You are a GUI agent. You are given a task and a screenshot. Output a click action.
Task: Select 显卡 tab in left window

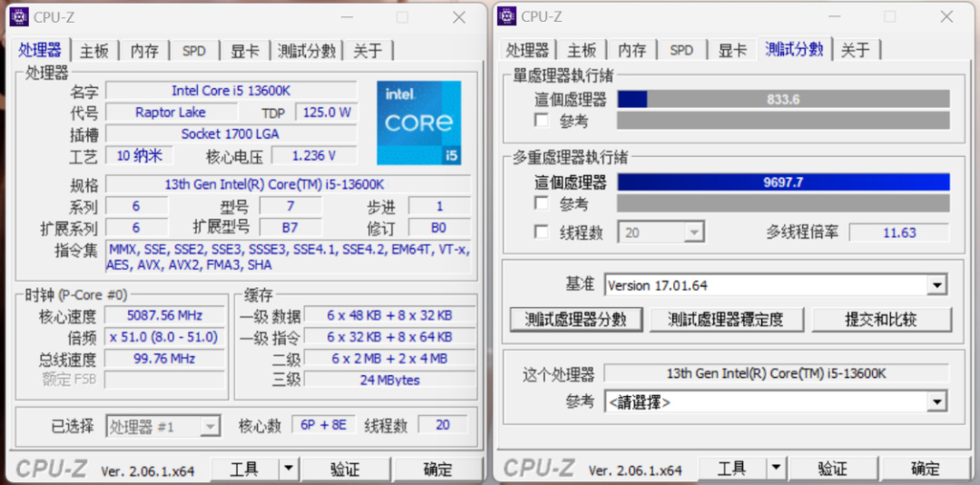click(x=245, y=51)
